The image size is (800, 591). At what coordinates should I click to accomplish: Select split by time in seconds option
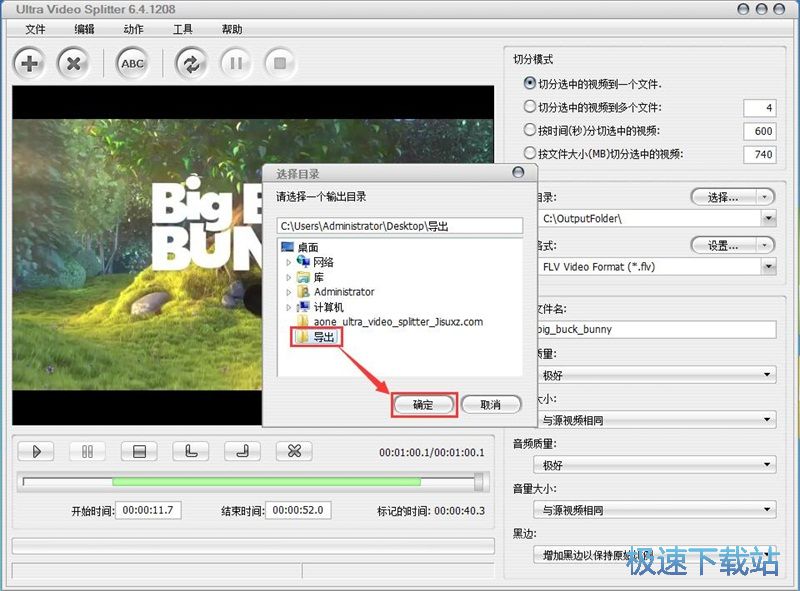tap(530, 130)
